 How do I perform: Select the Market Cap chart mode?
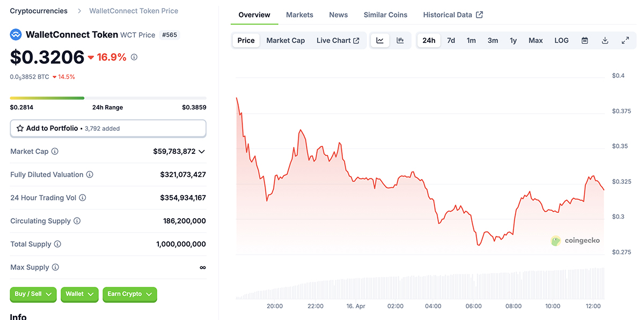point(286,40)
